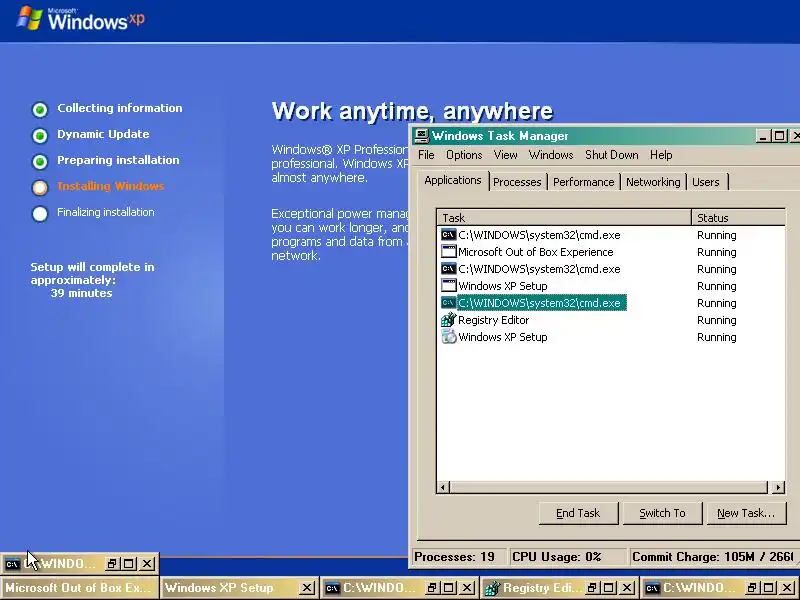
Task: Maximize the Windows Task Manager window
Action: coord(779,136)
